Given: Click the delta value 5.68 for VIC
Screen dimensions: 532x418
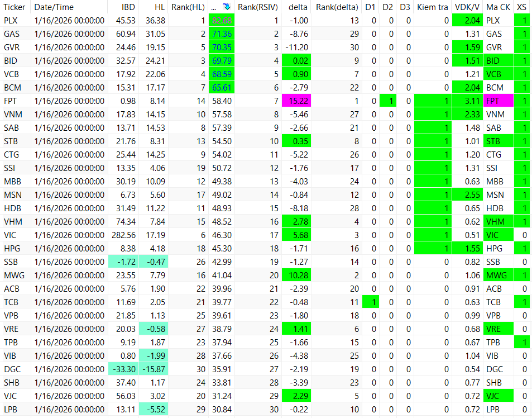Looking at the screenshot, I should pyautogui.click(x=296, y=235).
